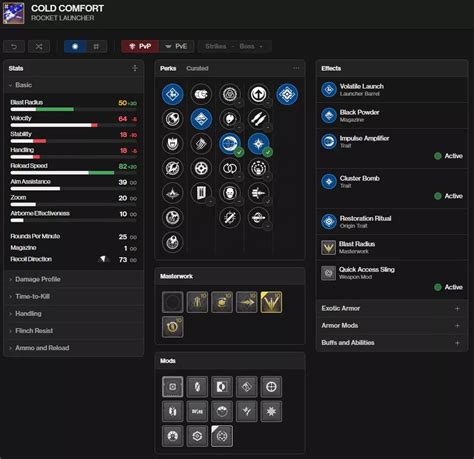Click the Quick Access Sling effect entry

tap(392, 280)
